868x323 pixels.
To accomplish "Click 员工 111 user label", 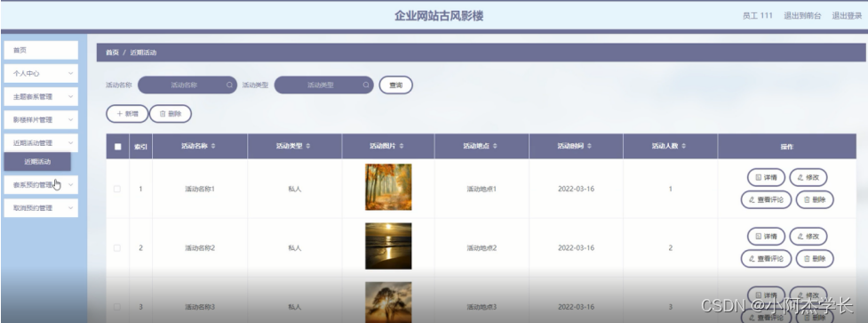I will click(757, 15).
